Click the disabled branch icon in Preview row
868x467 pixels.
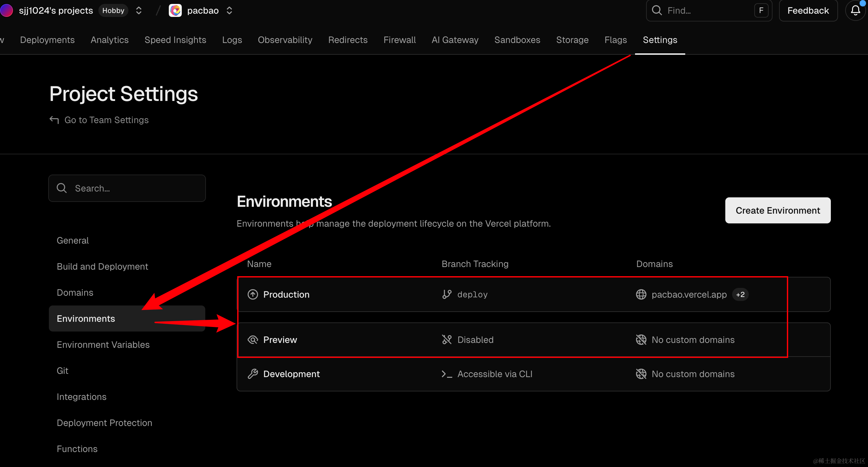point(447,340)
